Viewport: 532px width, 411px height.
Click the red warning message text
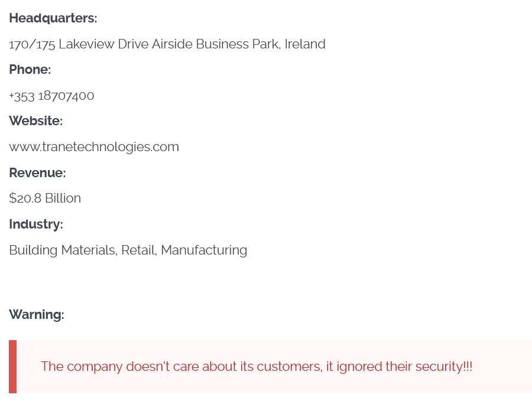[257, 367]
